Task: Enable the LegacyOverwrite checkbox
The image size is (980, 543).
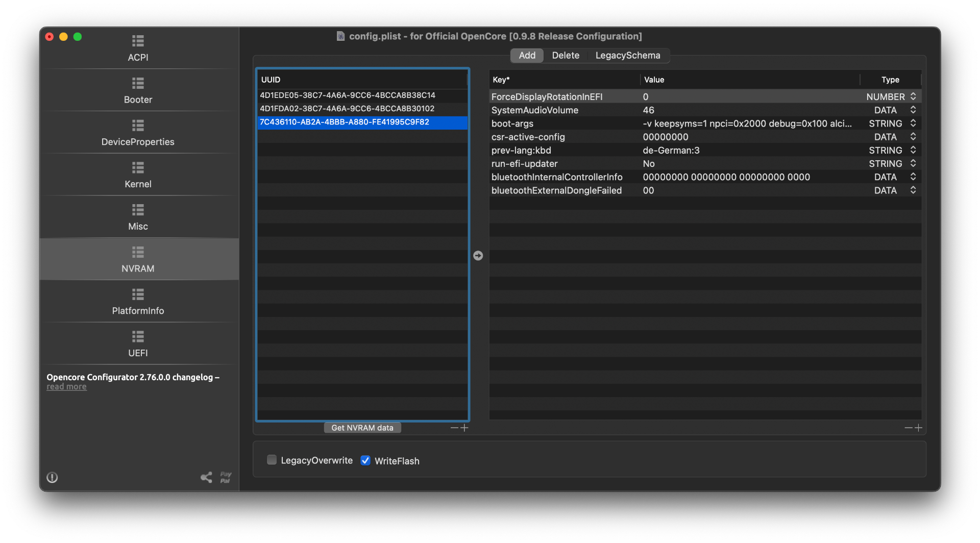Action: pyautogui.click(x=272, y=460)
